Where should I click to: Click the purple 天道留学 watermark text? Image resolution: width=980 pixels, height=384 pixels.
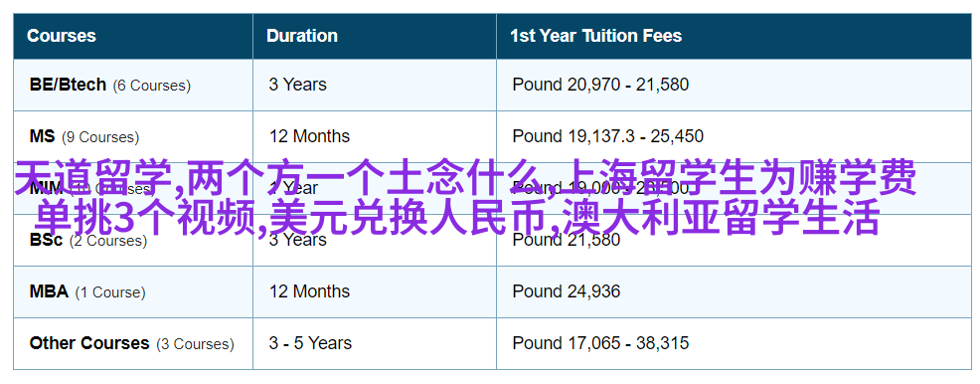pyautogui.click(x=91, y=178)
